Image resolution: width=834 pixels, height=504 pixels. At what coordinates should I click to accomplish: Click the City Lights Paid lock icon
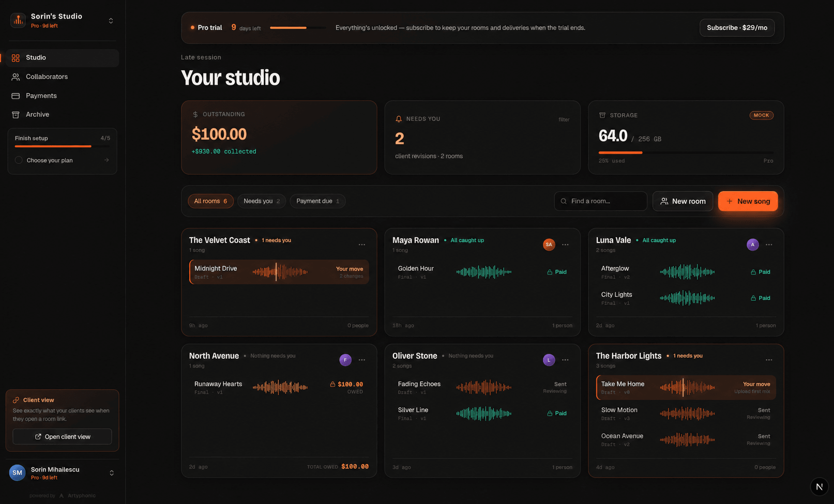(x=753, y=298)
